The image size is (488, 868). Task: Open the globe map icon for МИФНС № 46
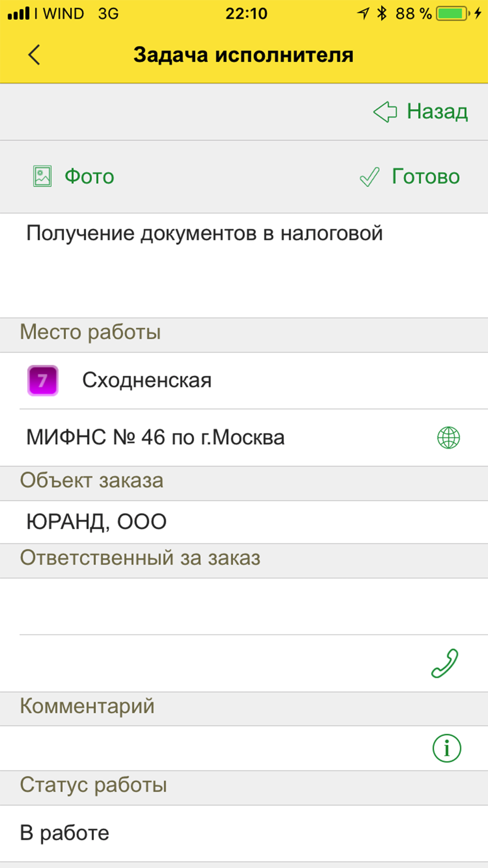click(x=448, y=437)
